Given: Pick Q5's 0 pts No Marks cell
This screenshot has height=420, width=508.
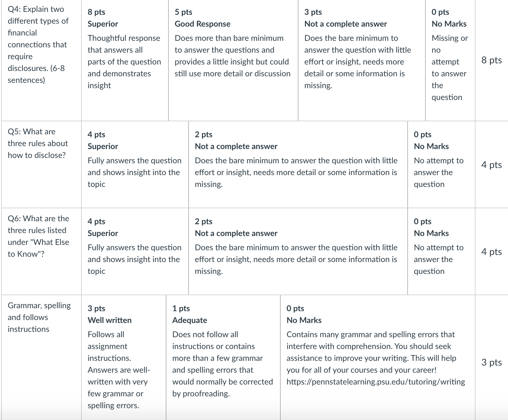Looking at the screenshot, I should point(441,164).
